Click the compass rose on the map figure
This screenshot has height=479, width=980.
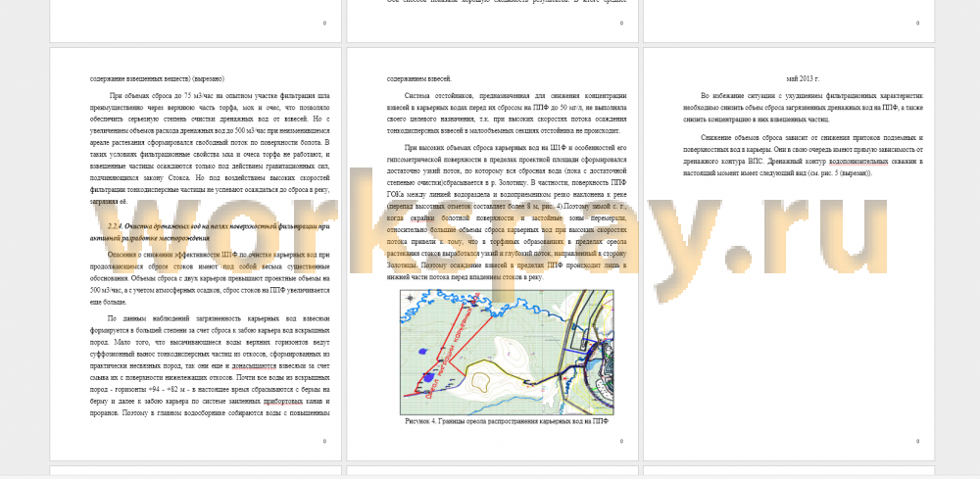tap(410, 299)
